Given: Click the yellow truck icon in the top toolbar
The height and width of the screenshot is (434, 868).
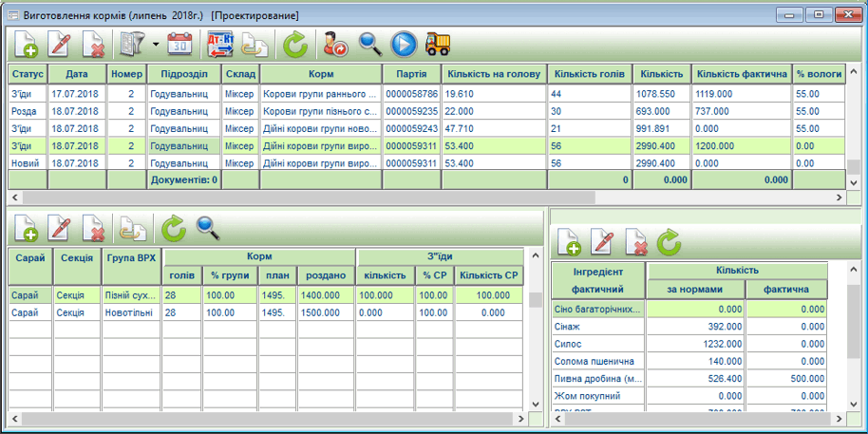Looking at the screenshot, I should pyautogui.click(x=438, y=44).
